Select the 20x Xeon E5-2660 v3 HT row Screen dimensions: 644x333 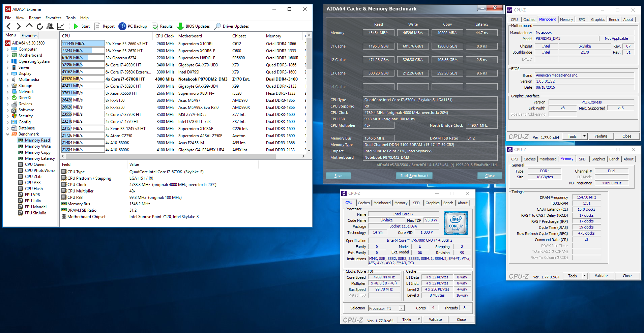pos(183,43)
